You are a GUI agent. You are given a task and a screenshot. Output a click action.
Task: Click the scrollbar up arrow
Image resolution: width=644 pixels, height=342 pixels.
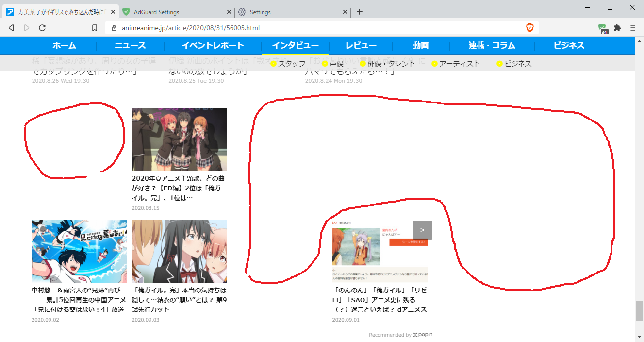coord(639,41)
